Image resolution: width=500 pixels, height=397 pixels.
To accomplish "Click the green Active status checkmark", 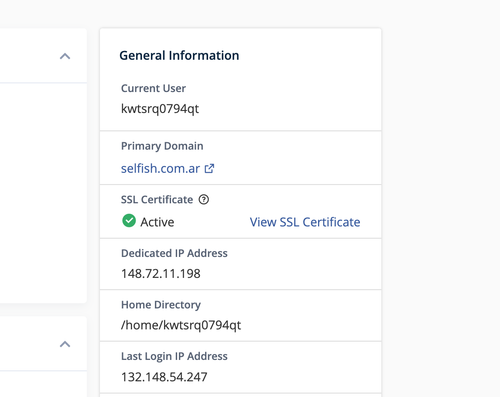I will click(129, 221).
